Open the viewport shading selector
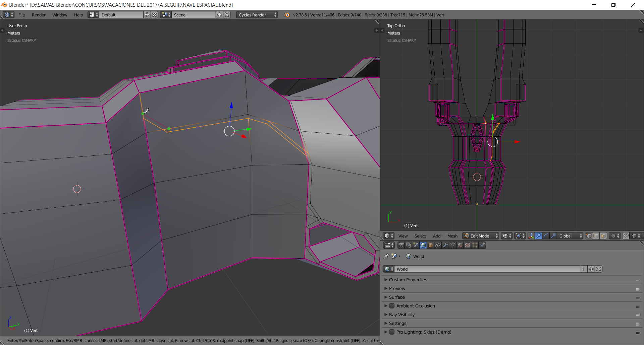 pos(506,236)
